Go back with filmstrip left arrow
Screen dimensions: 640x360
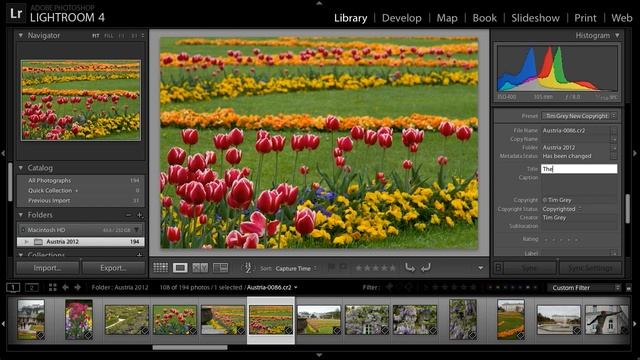point(65,288)
